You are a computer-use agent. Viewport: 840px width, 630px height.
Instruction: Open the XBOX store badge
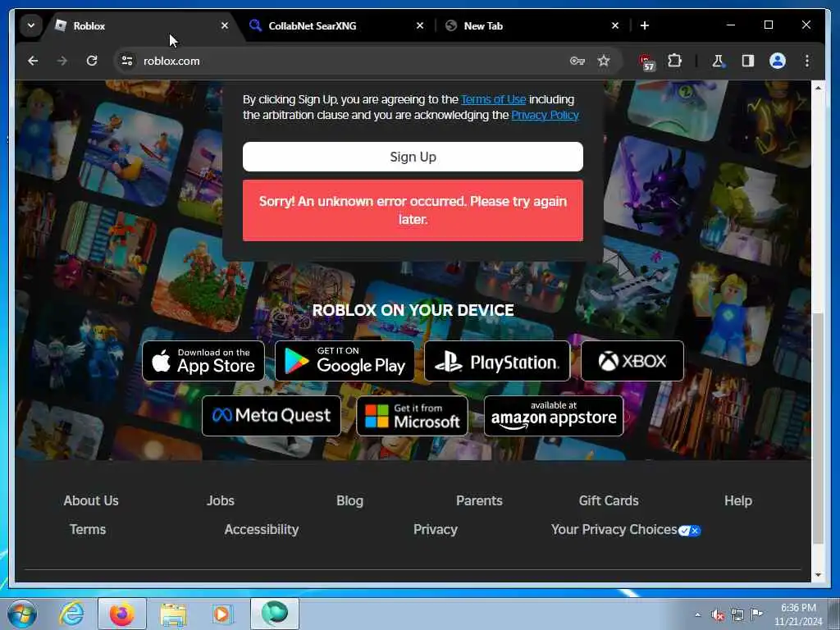click(632, 361)
